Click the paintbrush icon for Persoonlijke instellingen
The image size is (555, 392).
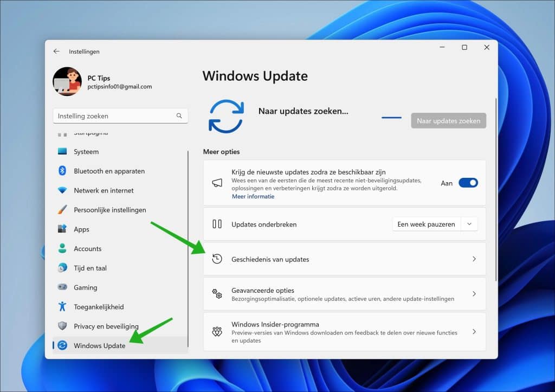pos(62,210)
